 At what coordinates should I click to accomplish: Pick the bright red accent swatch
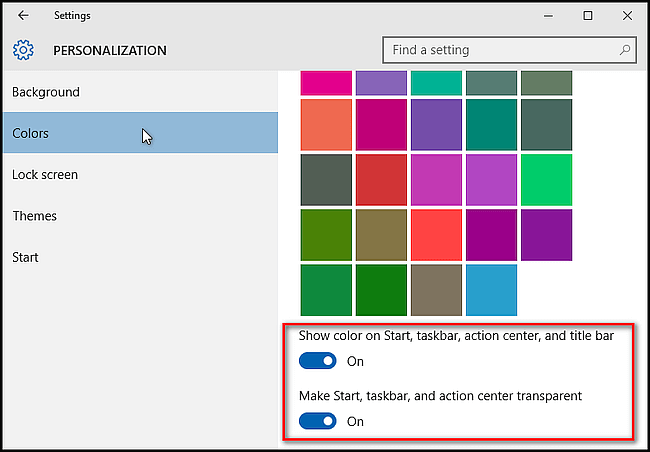(436, 235)
